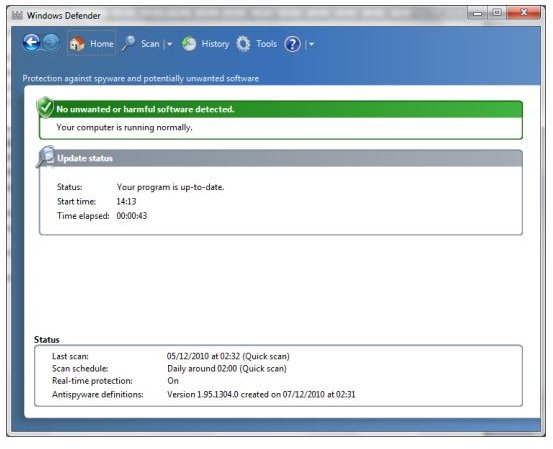Click the 'Antispyware definitions:' label
The height and width of the screenshot is (449, 553).
[98, 394]
